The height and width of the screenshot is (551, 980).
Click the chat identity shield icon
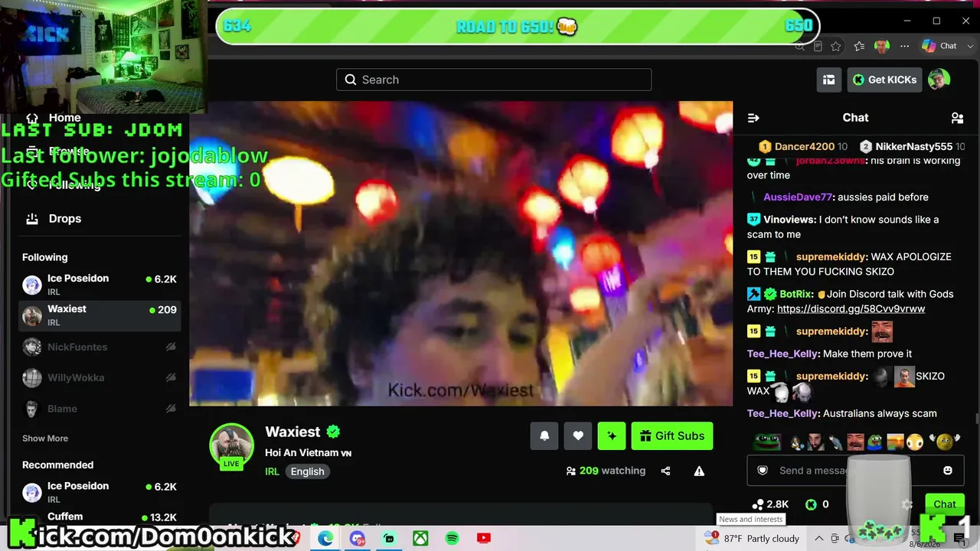click(x=763, y=471)
